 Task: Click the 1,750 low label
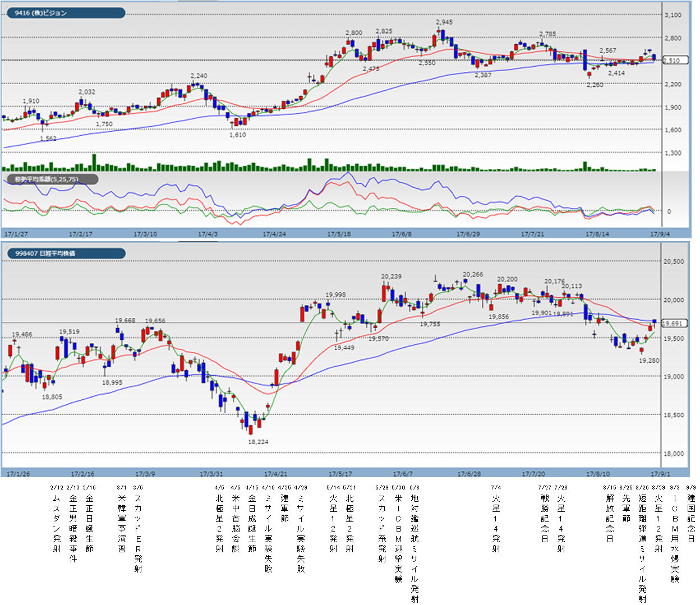[x=104, y=124]
